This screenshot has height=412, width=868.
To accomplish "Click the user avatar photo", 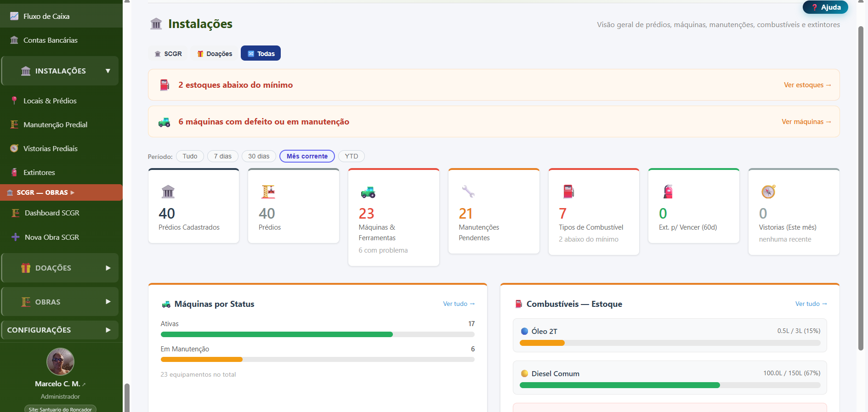I will [x=60, y=361].
